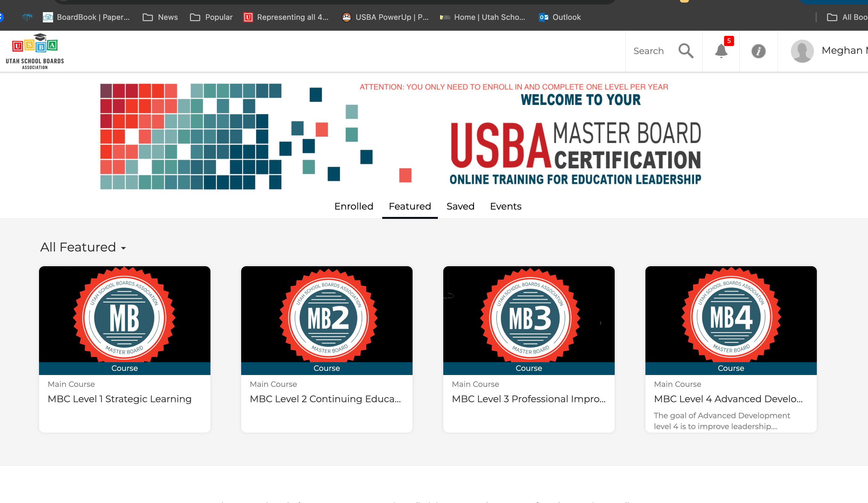Click Main Course label on Level 3 card
The height and width of the screenshot is (503, 868).
point(475,384)
